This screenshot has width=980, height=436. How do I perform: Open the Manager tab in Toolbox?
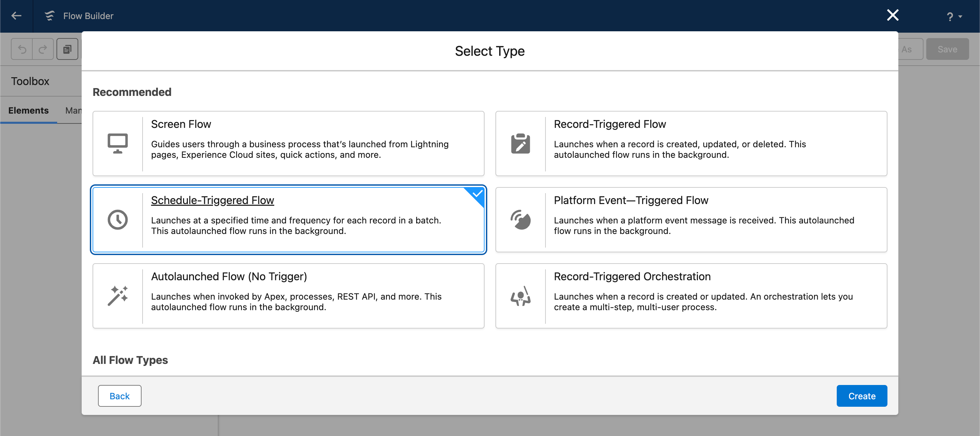point(73,110)
